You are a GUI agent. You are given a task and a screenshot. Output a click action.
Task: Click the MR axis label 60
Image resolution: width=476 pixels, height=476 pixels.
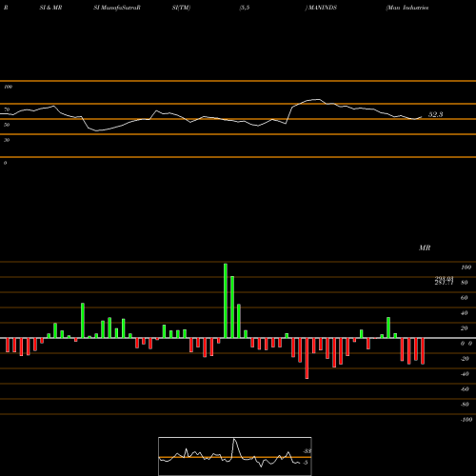point(465,298)
